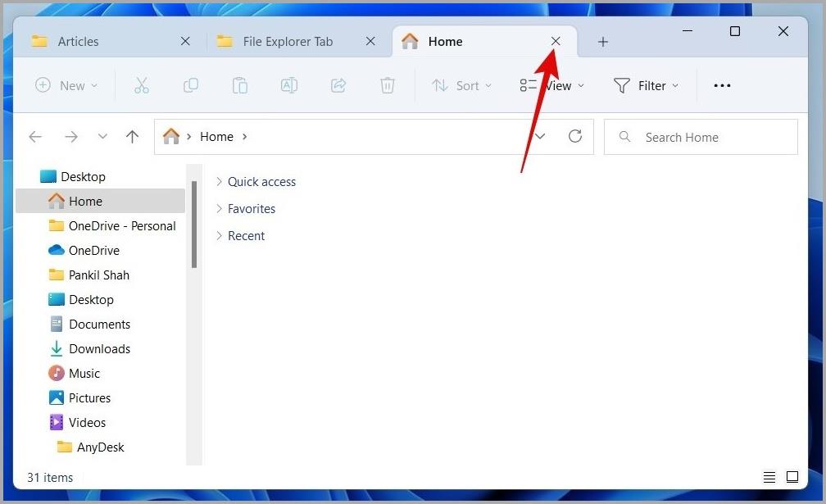Open AnyDesk folder in sidebar

[x=100, y=447]
